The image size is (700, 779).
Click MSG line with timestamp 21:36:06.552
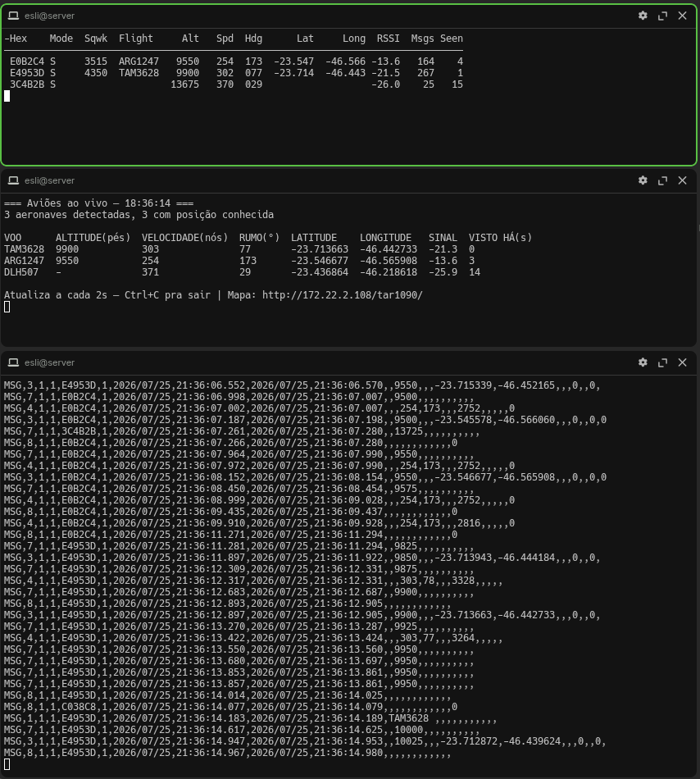coord(302,385)
